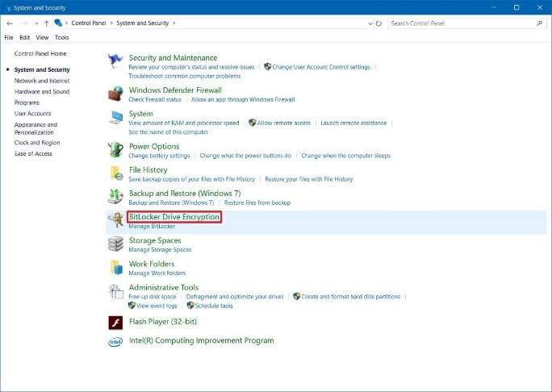Click Restore your files with File History
The height and width of the screenshot is (392, 552).
(309, 179)
